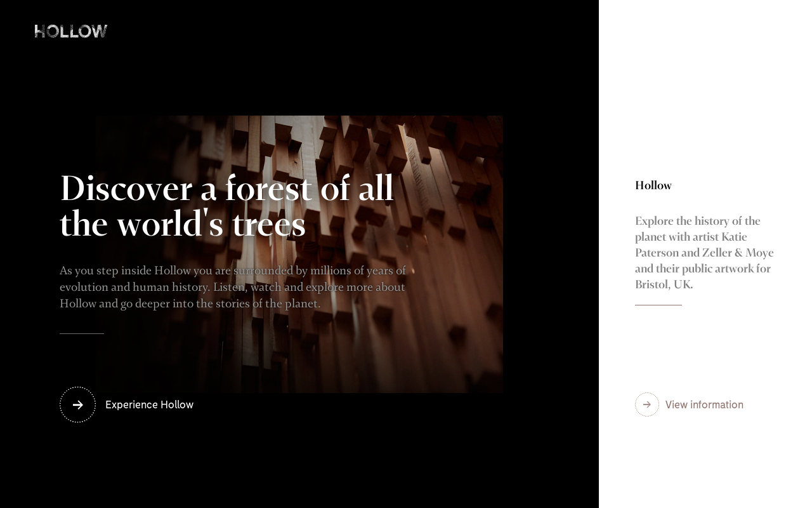This screenshot has height=508, width=812.
Task: Click the text 'Explore the history of the'
Action: tap(697, 221)
